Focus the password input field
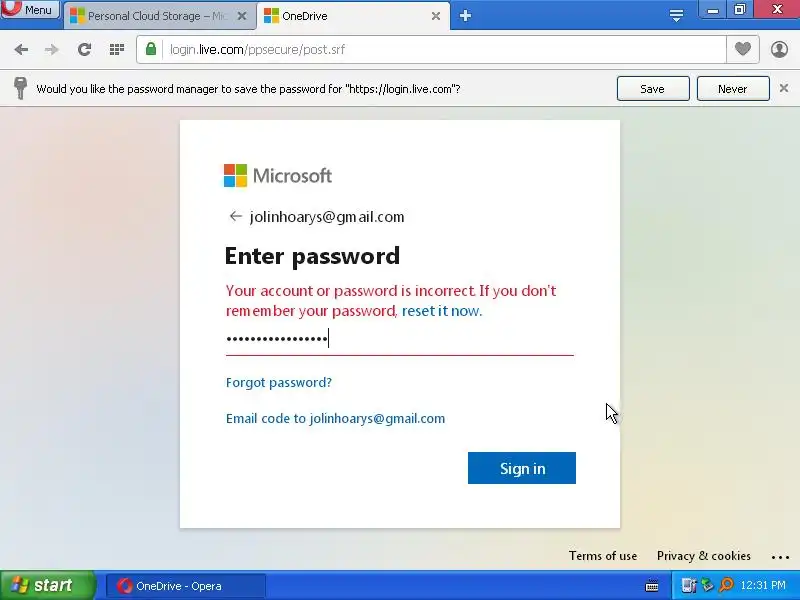Image resolution: width=800 pixels, height=600 pixels. tap(399, 339)
